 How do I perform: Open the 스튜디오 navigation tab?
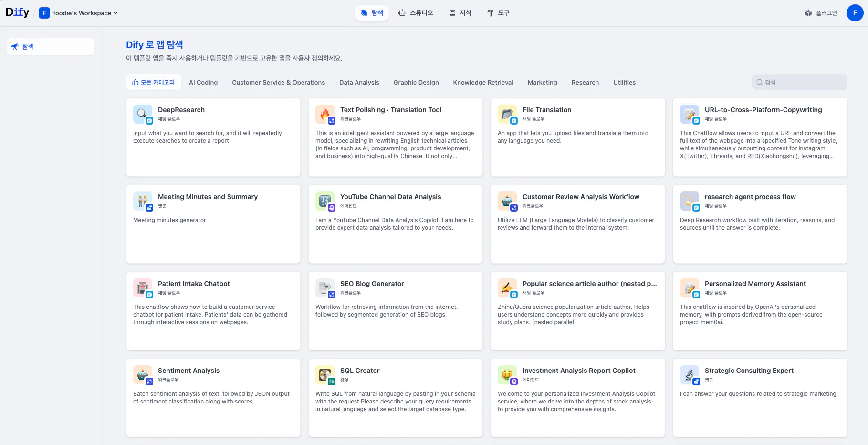[416, 13]
